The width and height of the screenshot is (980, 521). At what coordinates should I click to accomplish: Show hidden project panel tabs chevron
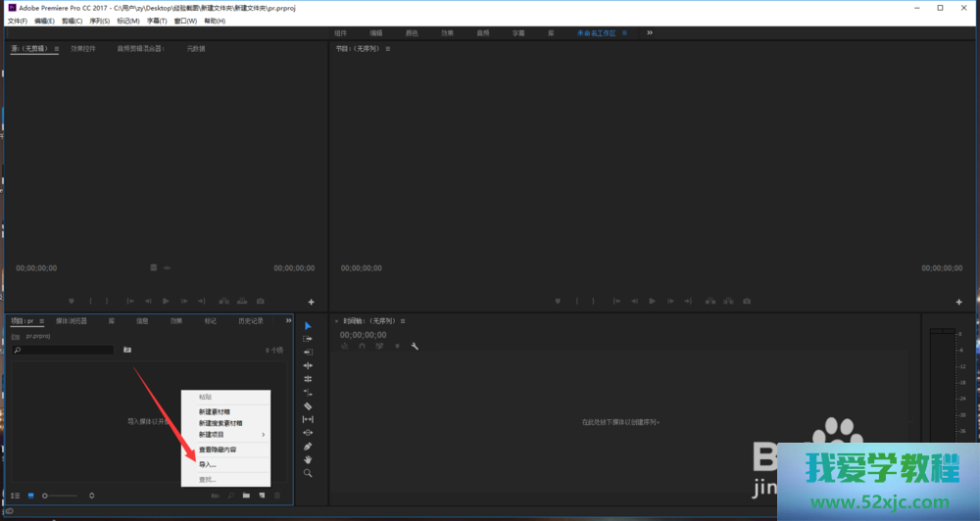(x=288, y=320)
